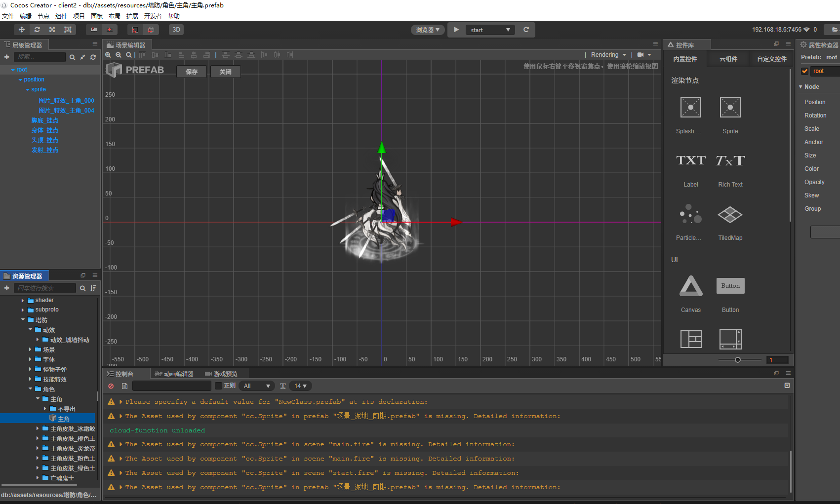Click the Sprite control icon
The width and height of the screenshot is (840, 504).
pyautogui.click(x=730, y=108)
